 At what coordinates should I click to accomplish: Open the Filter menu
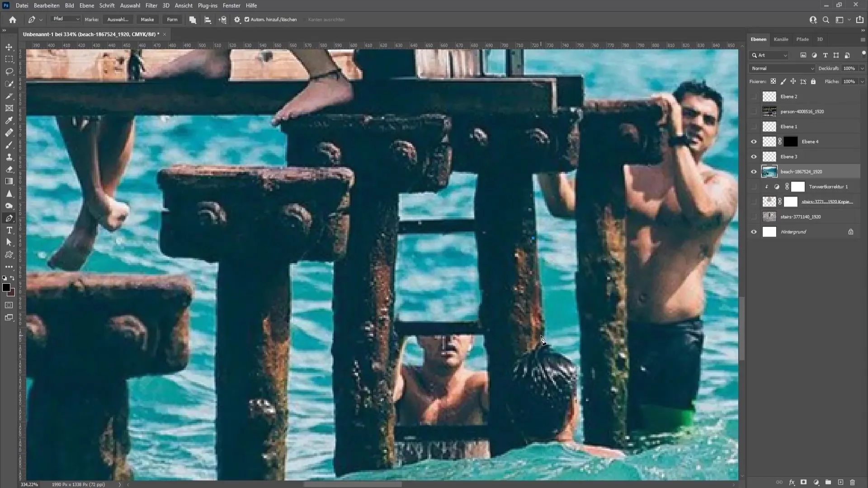click(x=151, y=5)
